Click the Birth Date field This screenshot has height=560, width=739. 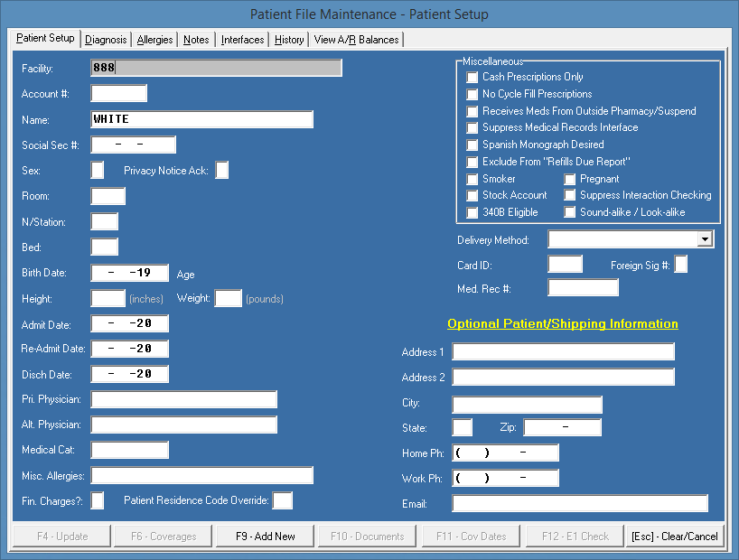tap(129, 273)
